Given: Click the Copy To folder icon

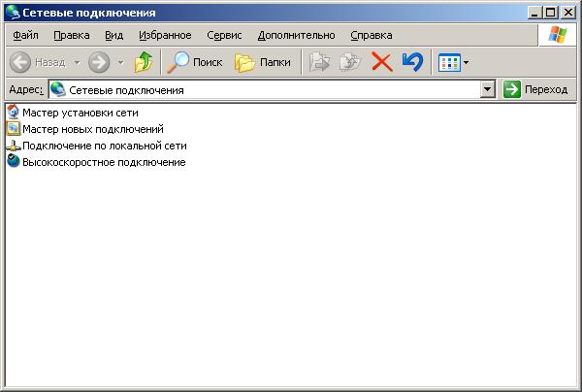Looking at the screenshot, I should pyautogui.click(x=350, y=62).
